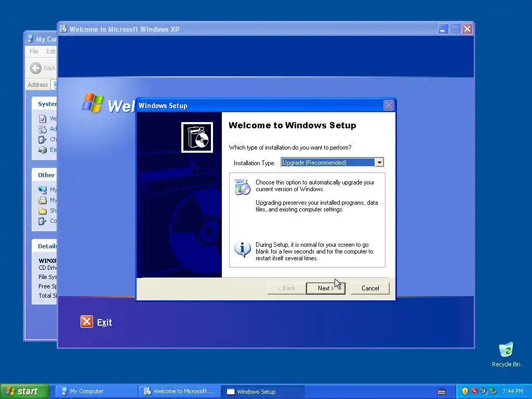Click the My Documents icon in Other Places
The image size is (532, 399).
tap(43, 200)
